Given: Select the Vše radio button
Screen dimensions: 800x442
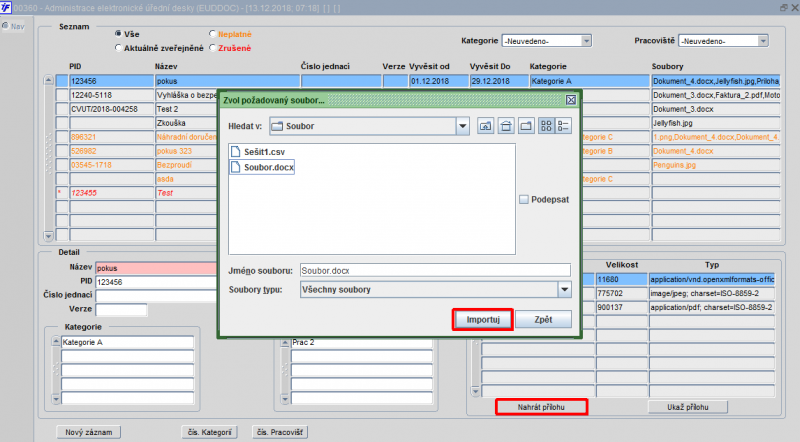Looking at the screenshot, I should [x=118, y=34].
